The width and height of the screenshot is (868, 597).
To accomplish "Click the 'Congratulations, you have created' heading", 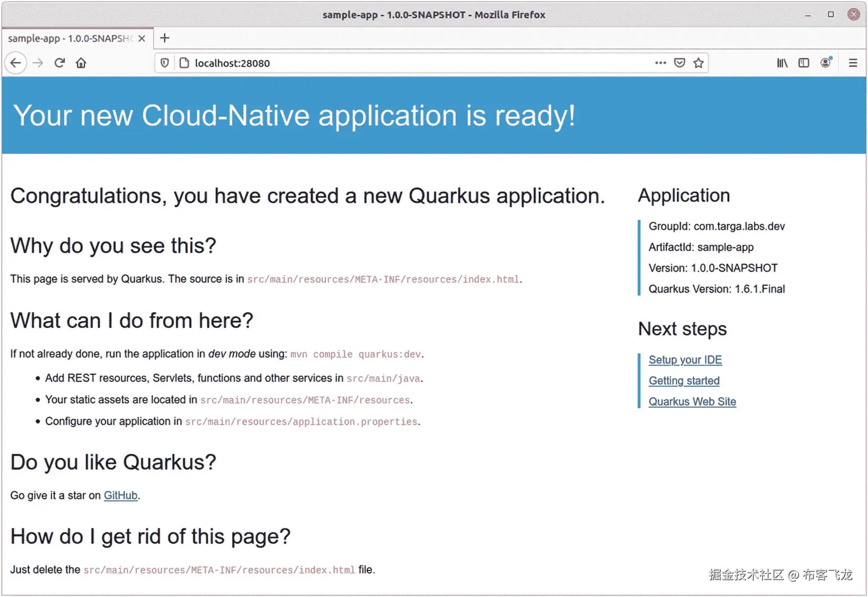I will tap(307, 196).
